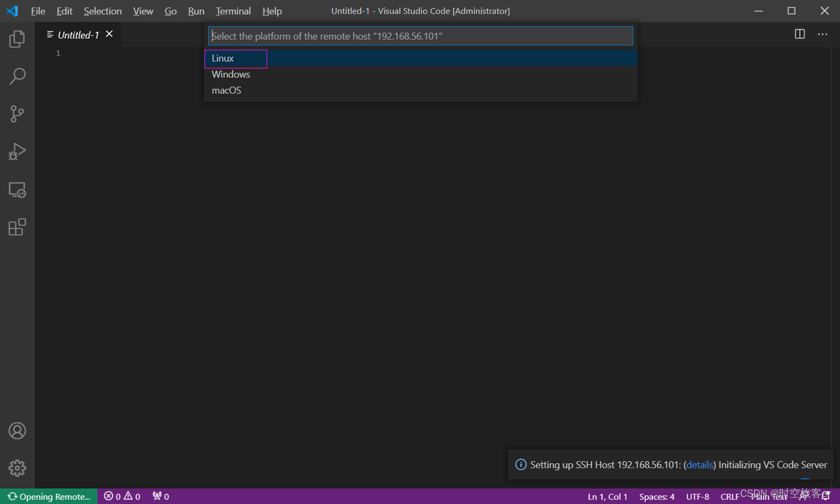Click the VS Code logo icon
The image size is (840, 504).
[12, 11]
